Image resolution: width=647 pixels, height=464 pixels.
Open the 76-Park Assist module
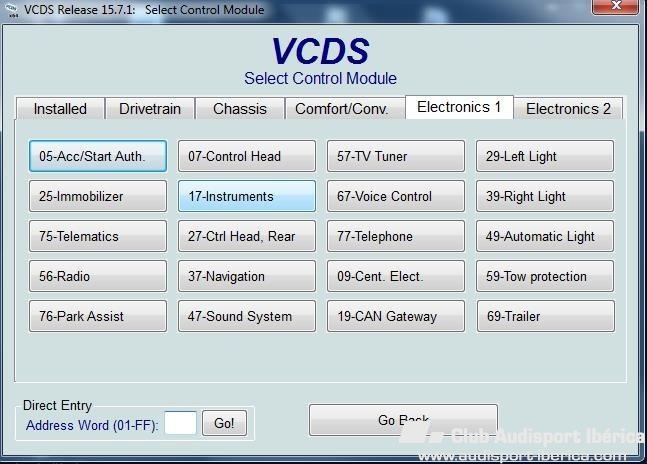pos(98,316)
